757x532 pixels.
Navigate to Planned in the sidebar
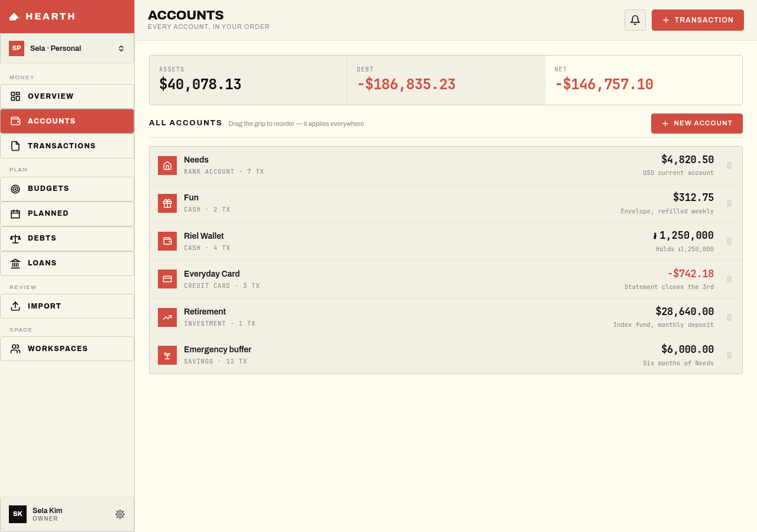tap(67, 214)
